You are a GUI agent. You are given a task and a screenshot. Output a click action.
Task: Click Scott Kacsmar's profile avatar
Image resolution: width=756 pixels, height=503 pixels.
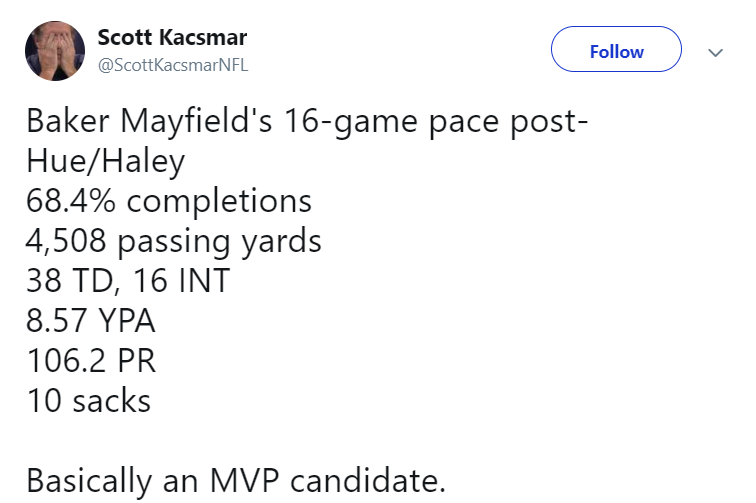pos(55,53)
